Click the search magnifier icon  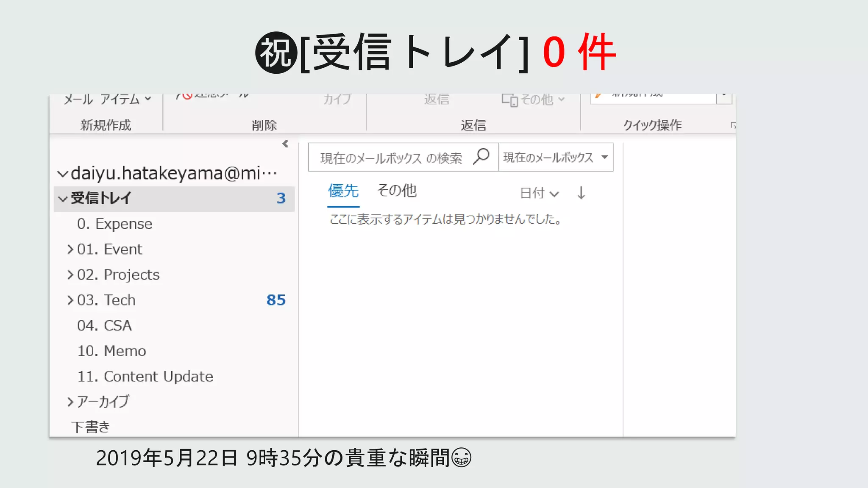(x=481, y=156)
